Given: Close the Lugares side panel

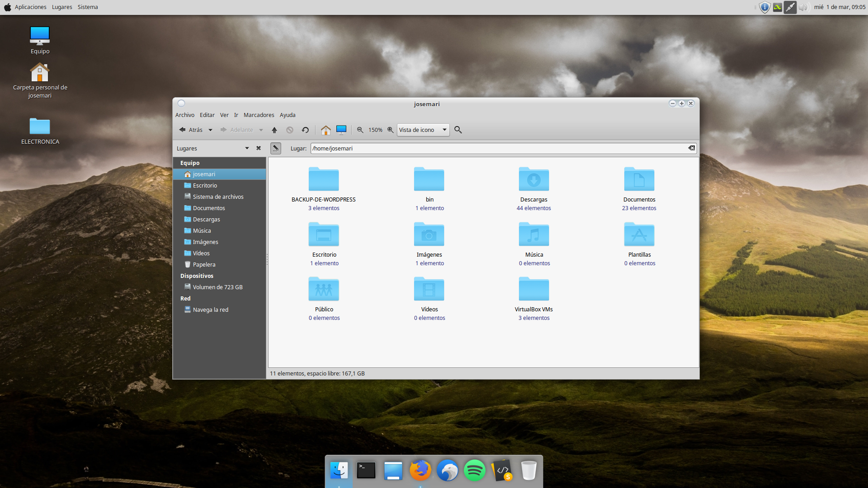Looking at the screenshot, I should tap(259, 148).
